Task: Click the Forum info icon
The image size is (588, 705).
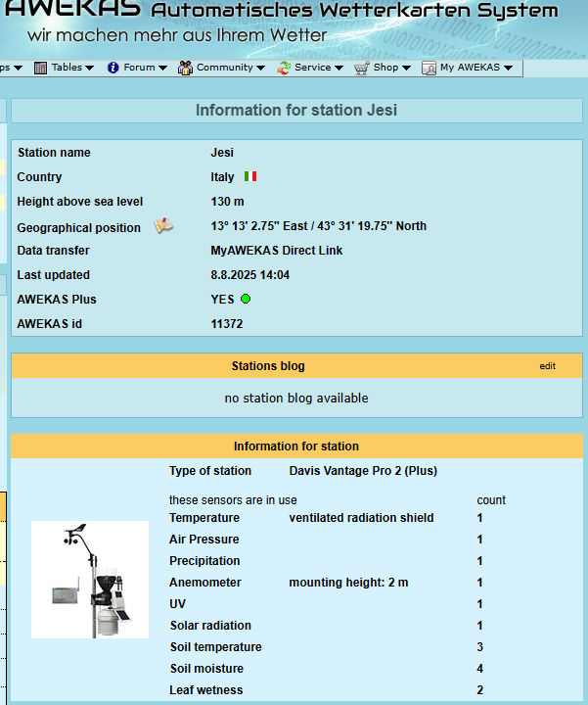Action: coord(113,68)
